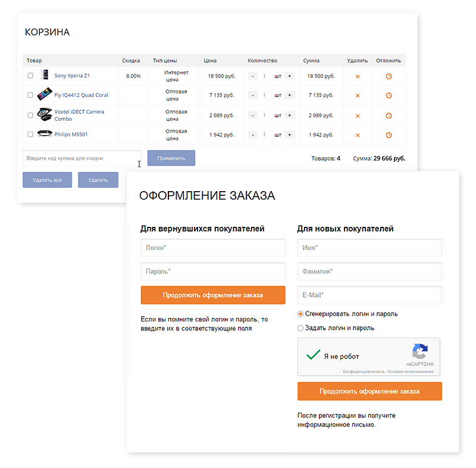Remove Fly IQ4412 Quad Coral from cart

click(x=358, y=95)
